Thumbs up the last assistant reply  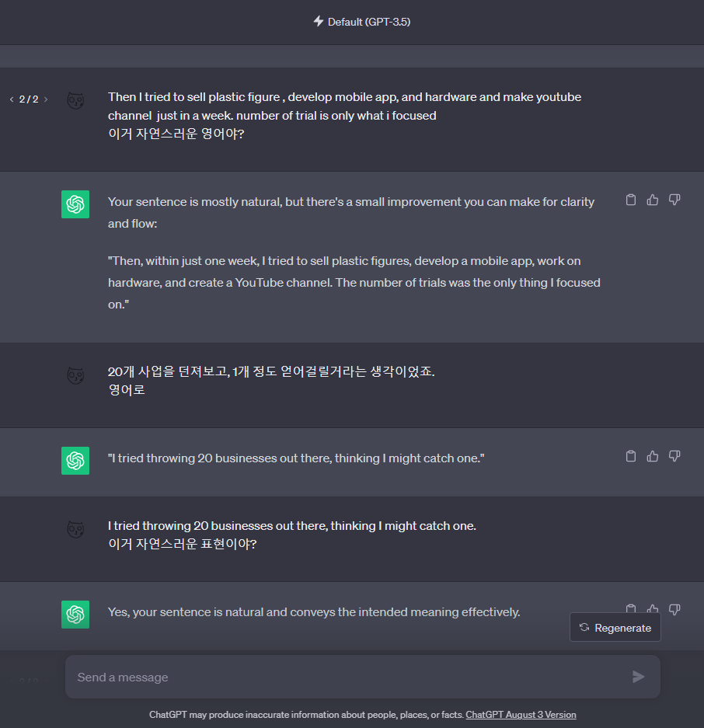pyautogui.click(x=652, y=609)
